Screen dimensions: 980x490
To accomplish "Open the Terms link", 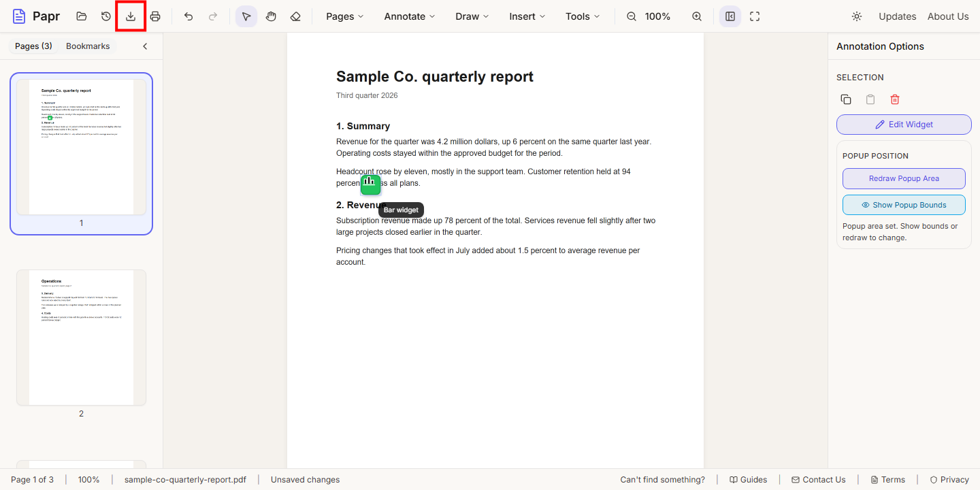I will (887, 480).
